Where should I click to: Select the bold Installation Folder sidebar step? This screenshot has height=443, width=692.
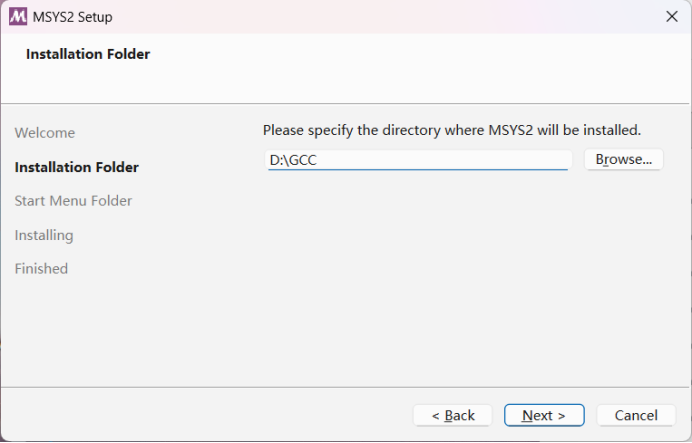(77, 167)
